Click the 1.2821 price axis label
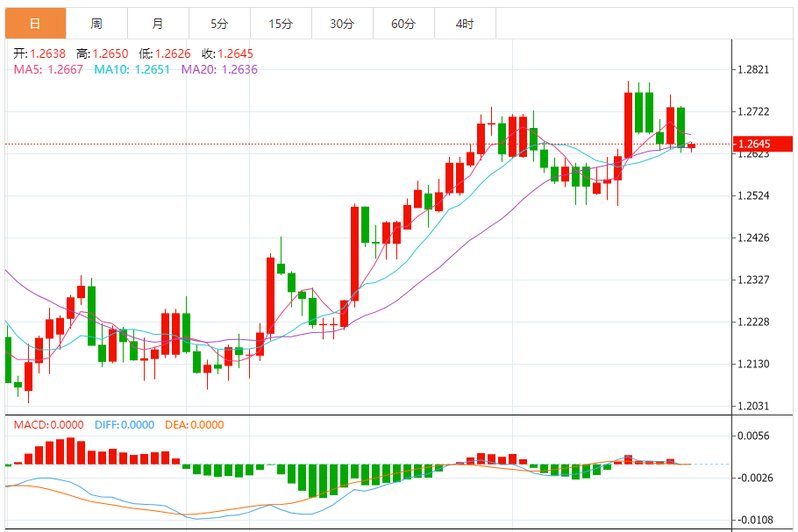The image size is (798, 532). click(754, 70)
